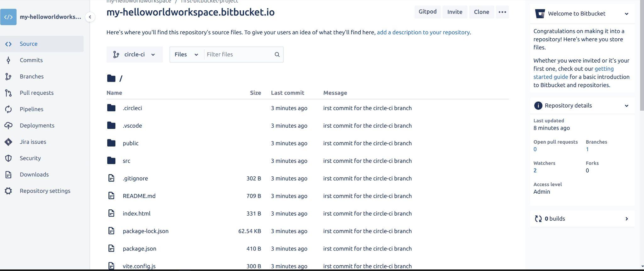The width and height of the screenshot is (644, 271).
Task: Open the Files type dropdown
Action: 186,54
